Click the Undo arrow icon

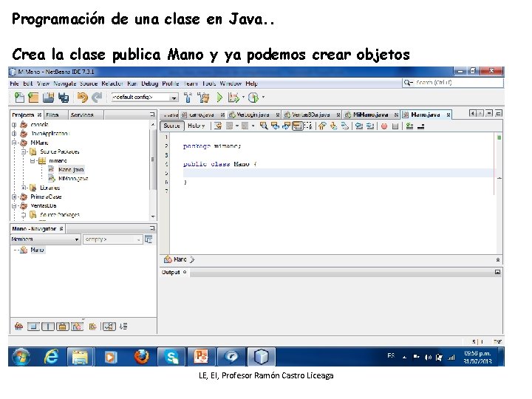coord(82,98)
